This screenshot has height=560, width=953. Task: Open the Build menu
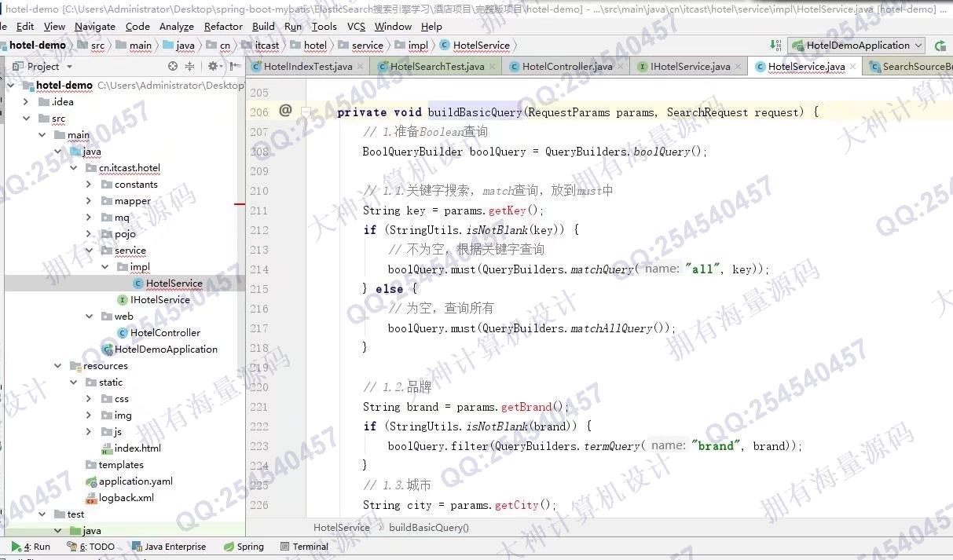[x=263, y=26]
